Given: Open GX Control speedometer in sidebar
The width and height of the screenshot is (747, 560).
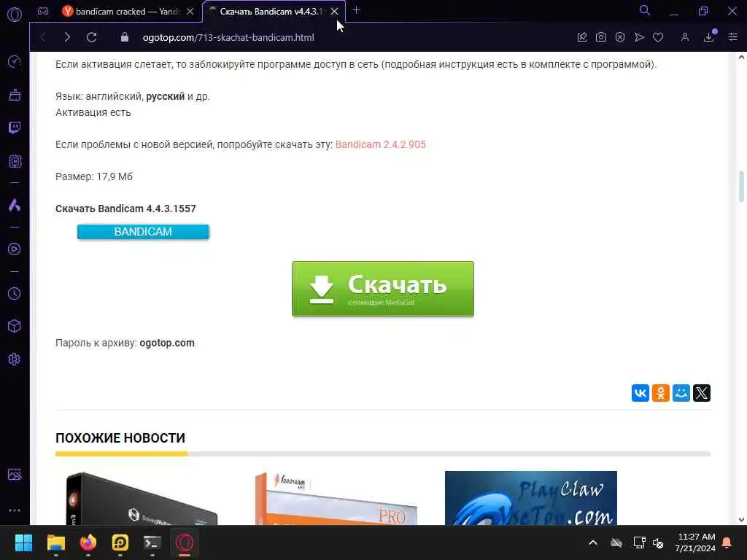Looking at the screenshot, I should 15,61.
